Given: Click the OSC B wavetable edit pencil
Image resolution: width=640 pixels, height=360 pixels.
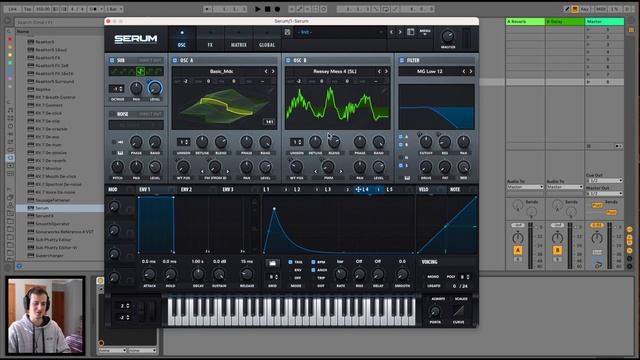Looking at the screenshot, I should [x=383, y=91].
